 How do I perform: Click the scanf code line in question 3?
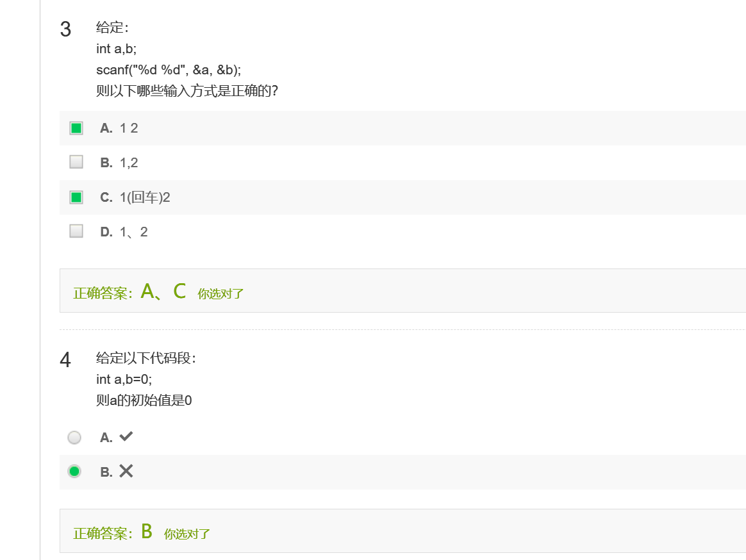(x=169, y=70)
